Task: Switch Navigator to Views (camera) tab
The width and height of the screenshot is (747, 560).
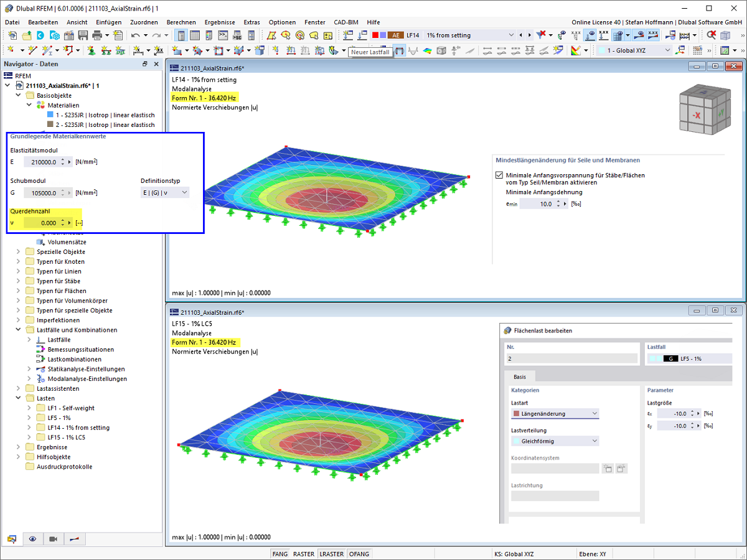Action: [54, 539]
